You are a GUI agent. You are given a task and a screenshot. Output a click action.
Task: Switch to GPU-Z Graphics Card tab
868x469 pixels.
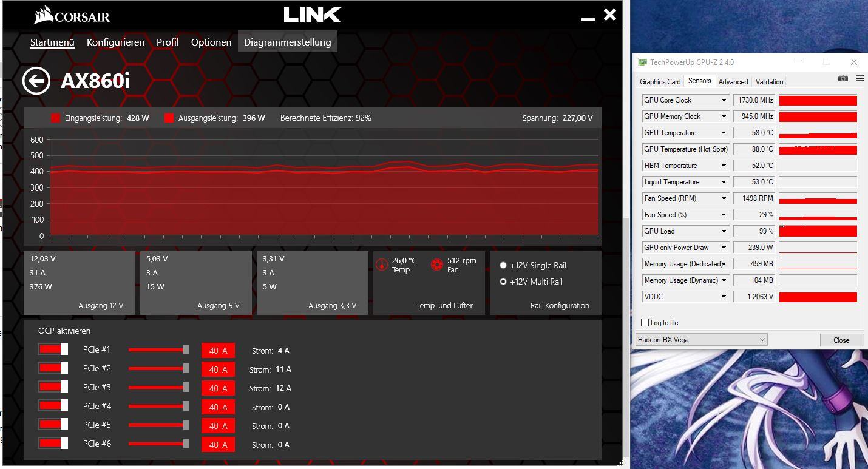click(660, 81)
